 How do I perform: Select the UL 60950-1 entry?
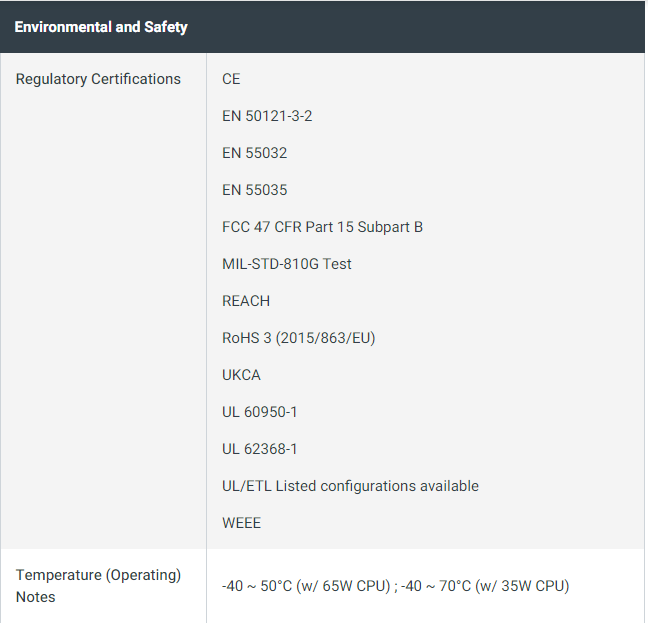(260, 412)
